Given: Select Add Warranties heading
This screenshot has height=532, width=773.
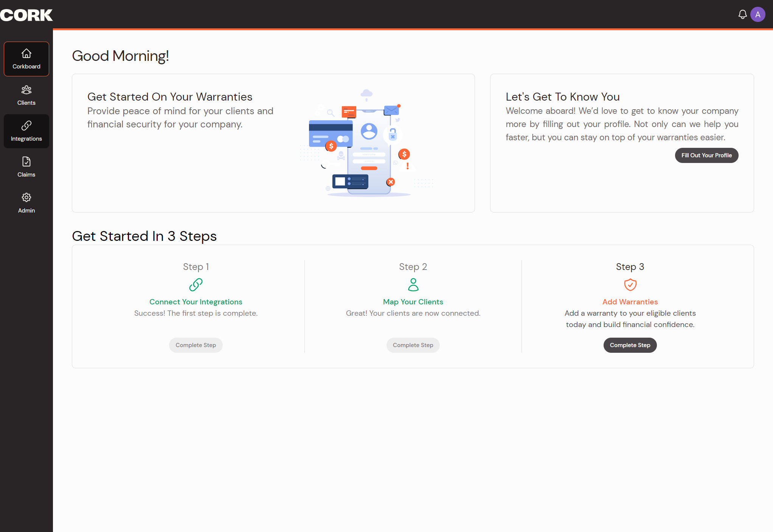Looking at the screenshot, I should pos(630,302).
